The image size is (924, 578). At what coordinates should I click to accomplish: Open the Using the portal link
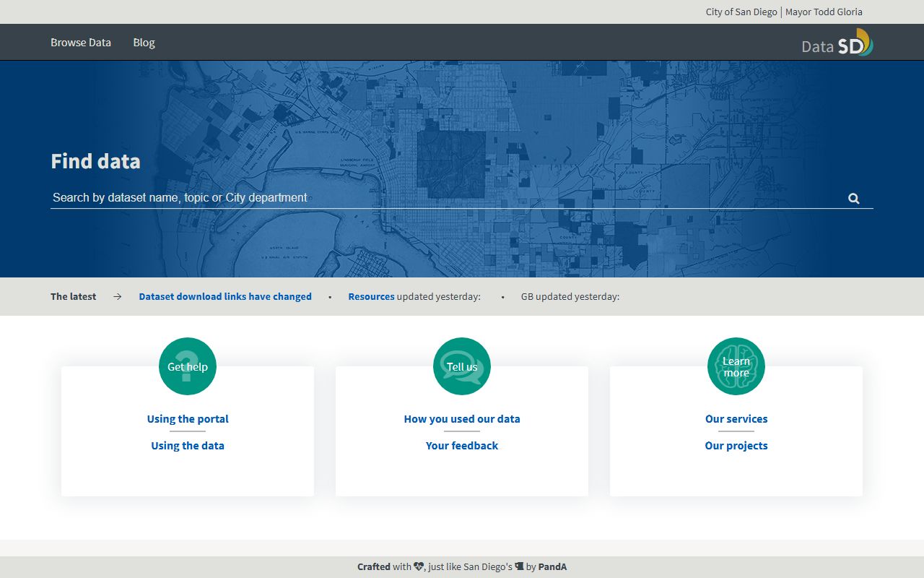[x=188, y=419]
